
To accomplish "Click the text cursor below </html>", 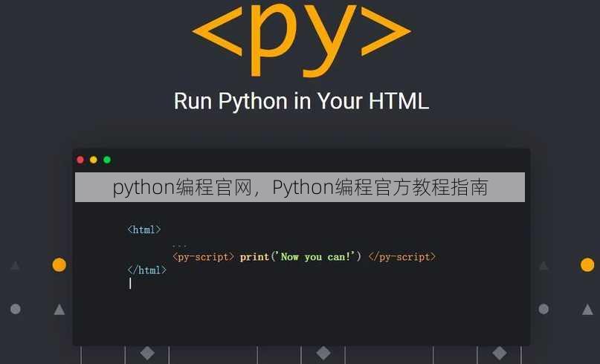I will [130, 283].
